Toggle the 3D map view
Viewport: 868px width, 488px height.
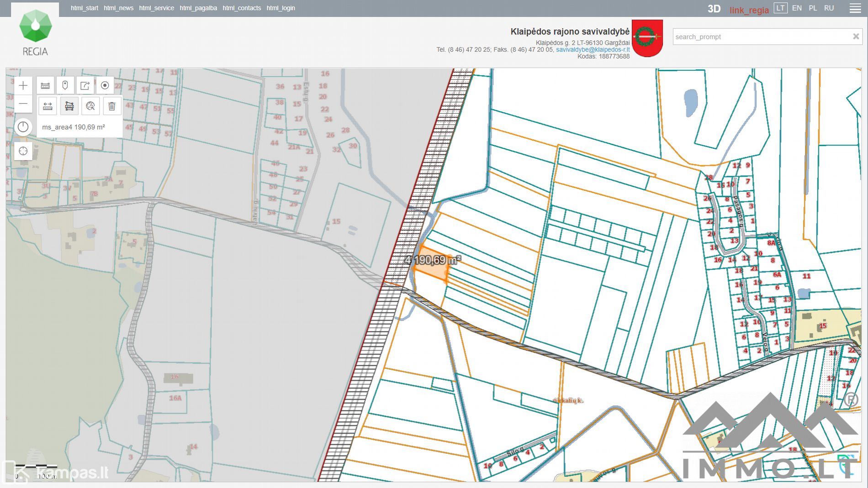click(714, 9)
